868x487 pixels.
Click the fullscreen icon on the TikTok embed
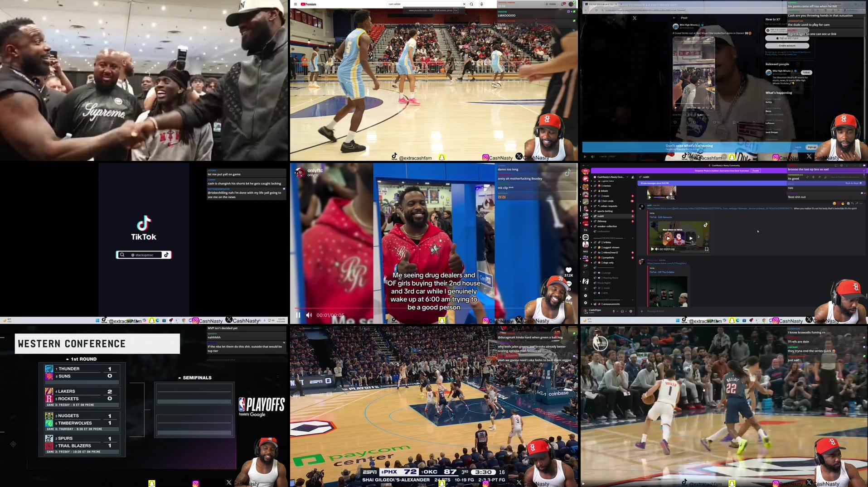[707, 249]
